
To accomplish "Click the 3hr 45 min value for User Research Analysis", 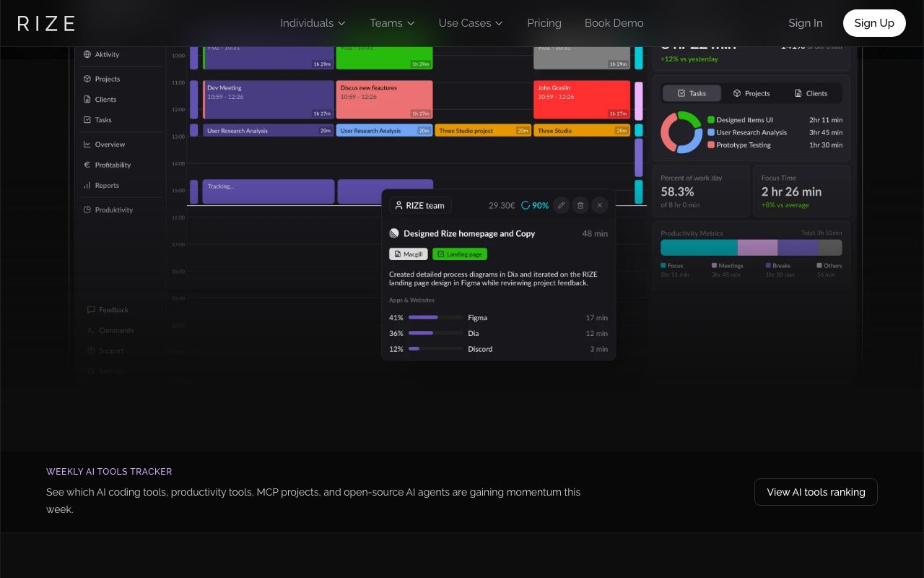I will coord(826,132).
